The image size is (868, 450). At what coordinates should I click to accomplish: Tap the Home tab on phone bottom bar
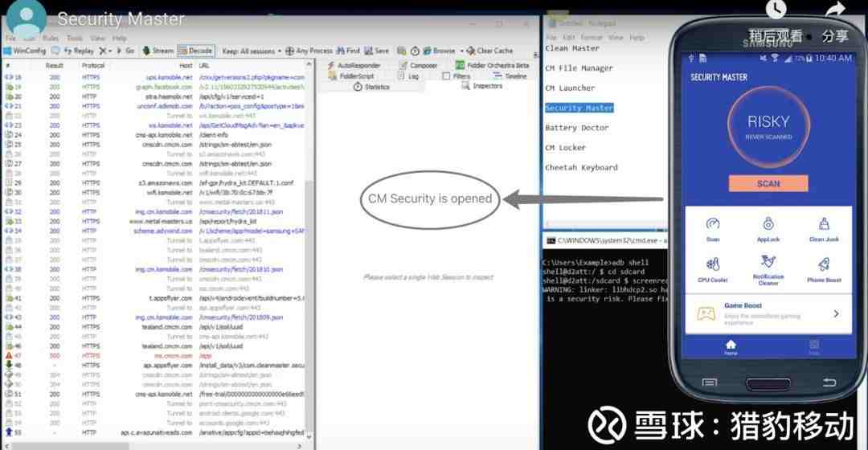[731, 347]
